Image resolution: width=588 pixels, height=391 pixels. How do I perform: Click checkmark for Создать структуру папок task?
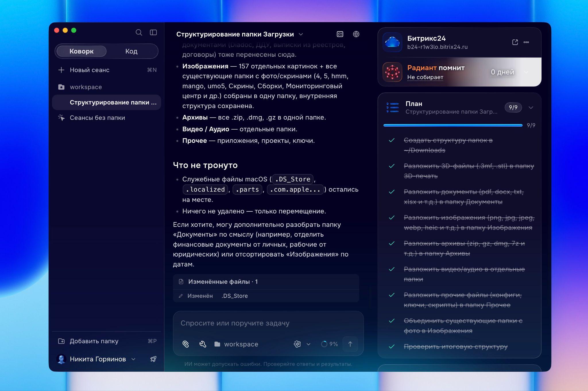point(392,140)
